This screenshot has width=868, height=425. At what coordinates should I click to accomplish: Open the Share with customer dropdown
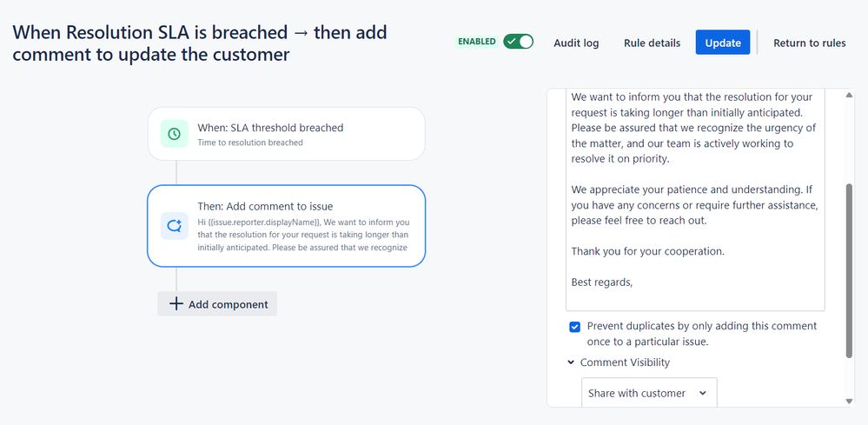pyautogui.click(x=649, y=394)
